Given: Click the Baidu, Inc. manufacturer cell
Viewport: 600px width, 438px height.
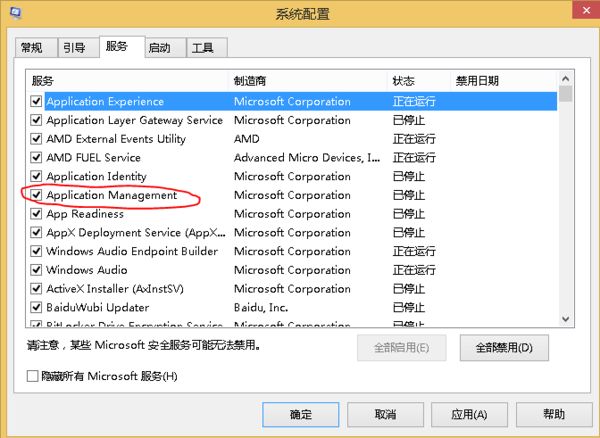Looking at the screenshot, I should [x=261, y=308].
